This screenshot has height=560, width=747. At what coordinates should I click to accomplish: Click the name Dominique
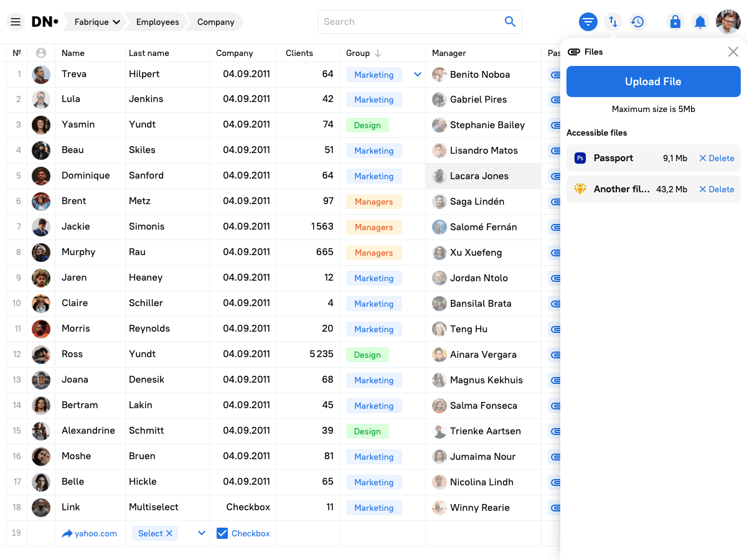[86, 175]
